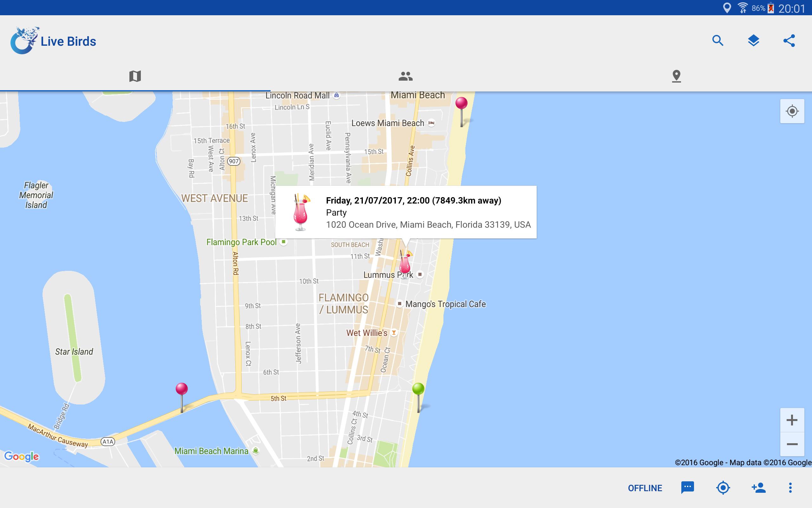This screenshot has height=508, width=812.
Task: Switch to the location pin tab
Action: (x=677, y=76)
